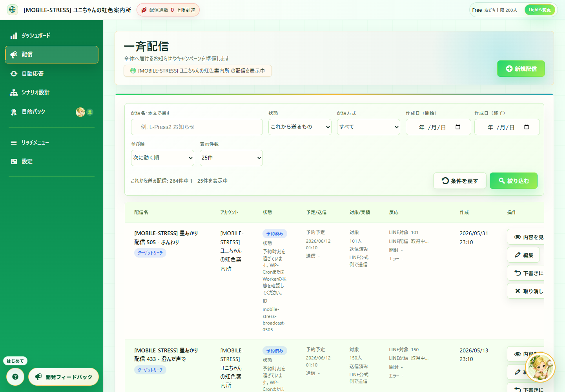The height and width of the screenshot is (392, 565).
Task: Open calendar picker for 作成日（終了）
Action: point(527,127)
